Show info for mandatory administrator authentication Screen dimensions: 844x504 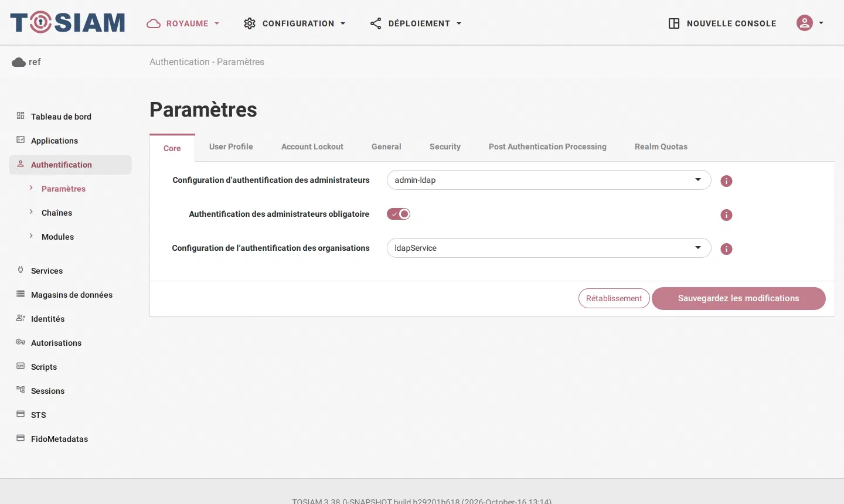(726, 215)
